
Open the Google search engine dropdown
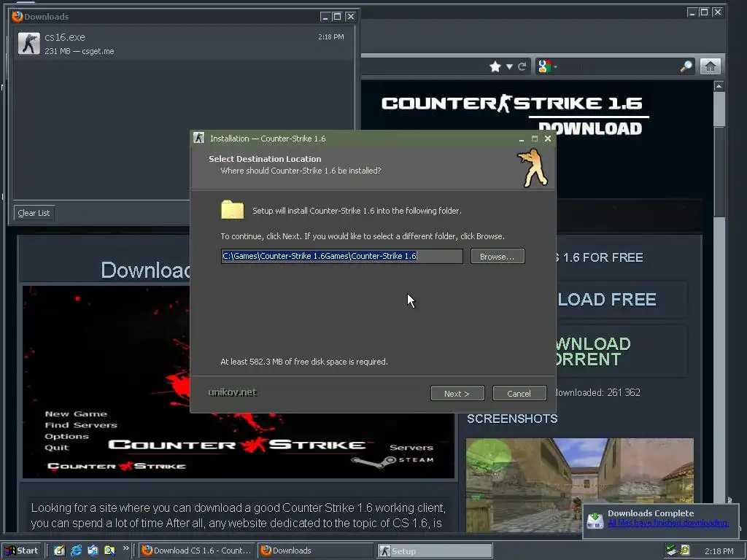(x=547, y=66)
